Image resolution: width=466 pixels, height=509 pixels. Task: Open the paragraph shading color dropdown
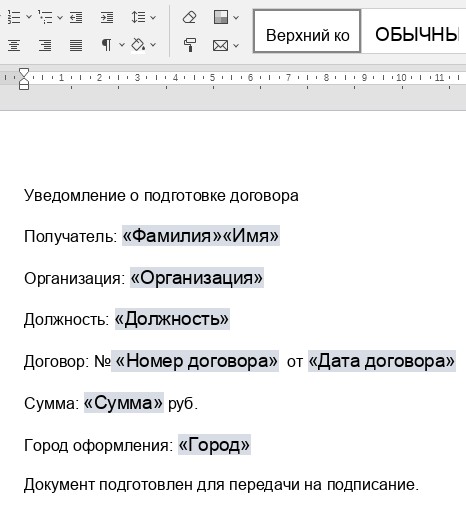click(153, 44)
